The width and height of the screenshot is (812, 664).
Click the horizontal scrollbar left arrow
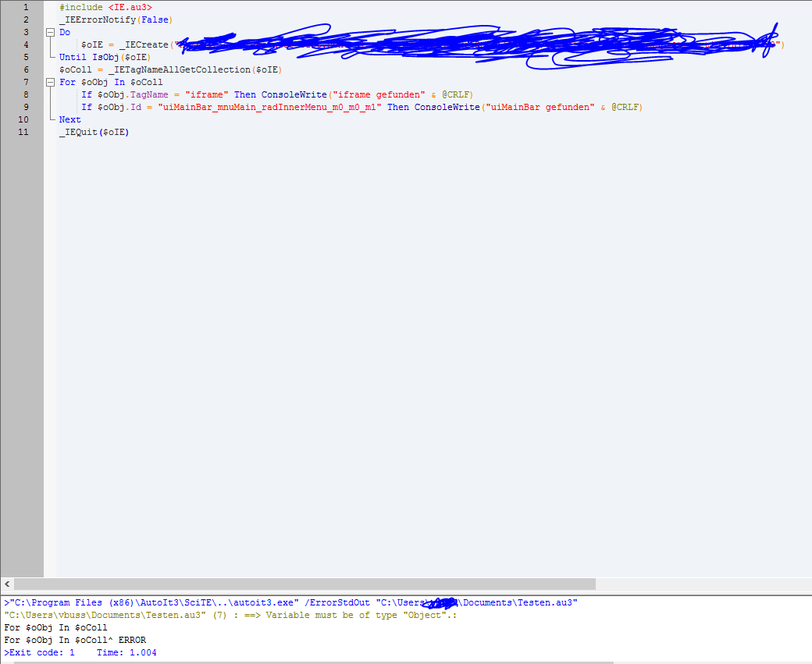coord(7,584)
